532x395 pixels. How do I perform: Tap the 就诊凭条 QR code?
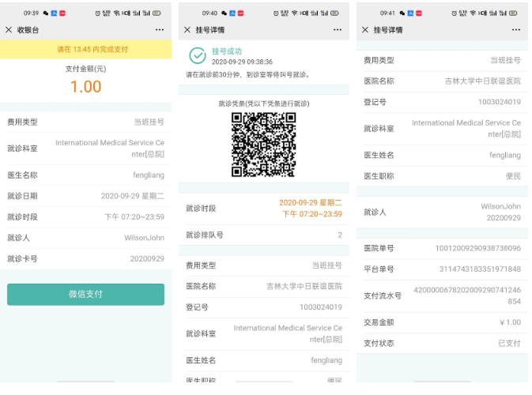point(263,145)
